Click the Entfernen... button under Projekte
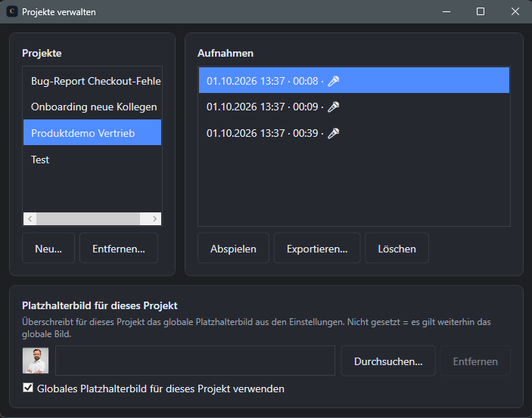 [118, 248]
